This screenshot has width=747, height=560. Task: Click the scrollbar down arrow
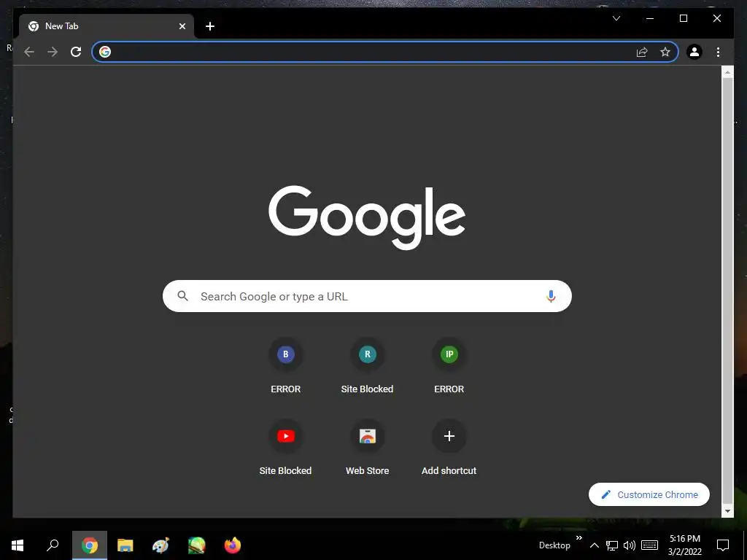pyautogui.click(x=727, y=511)
